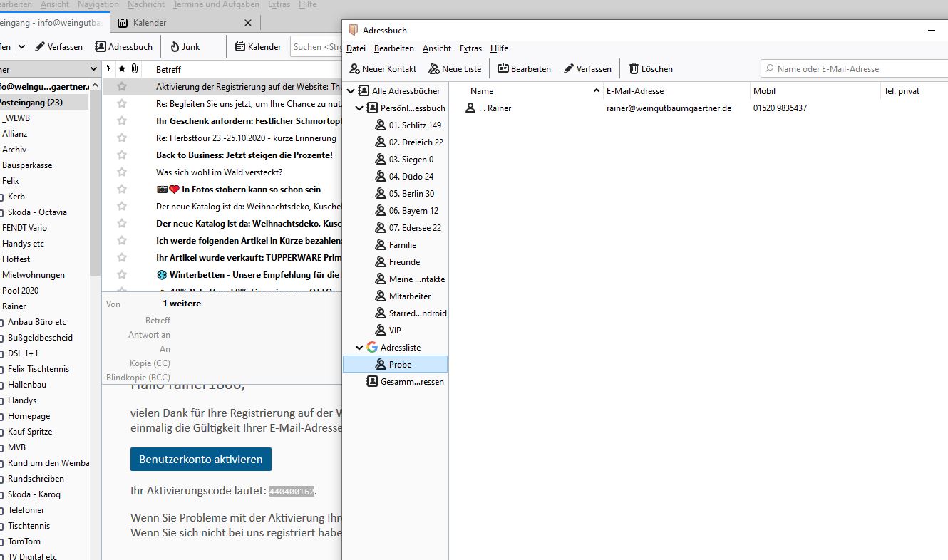Click the Neuer Kontakt toolbar icon
The height and width of the screenshot is (560, 948).
click(x=354, y=69)
